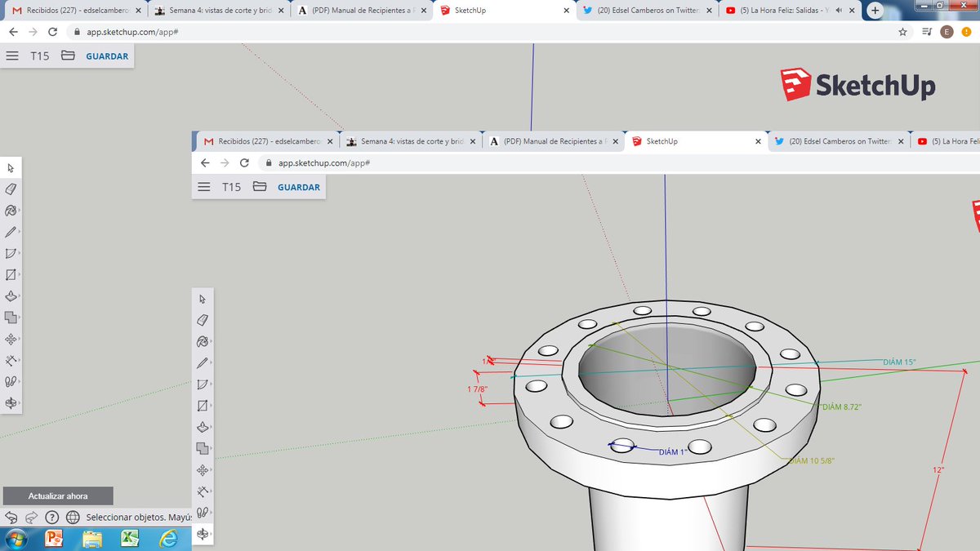Viewport: 980px width, 551px height.
Task: Click the Actualizar ahora button
Action: [x=58, y=495]
